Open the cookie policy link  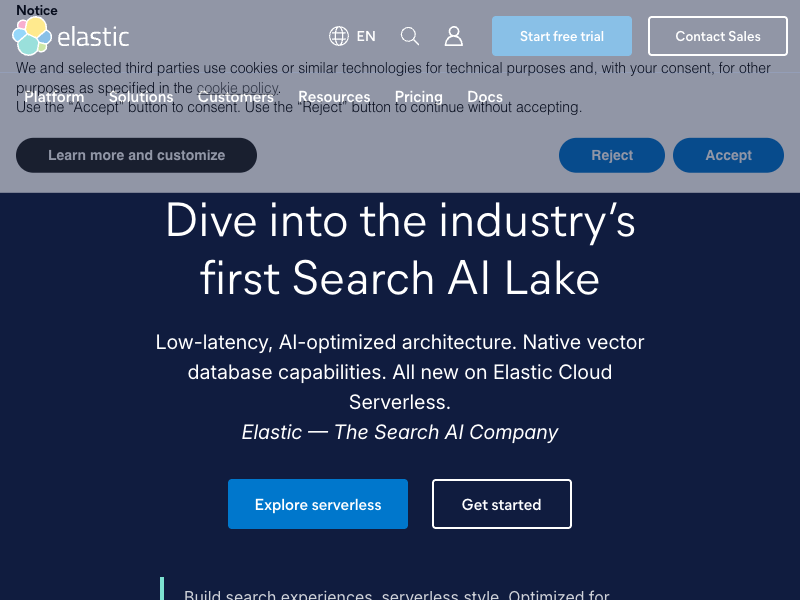[x=237, y=88]
